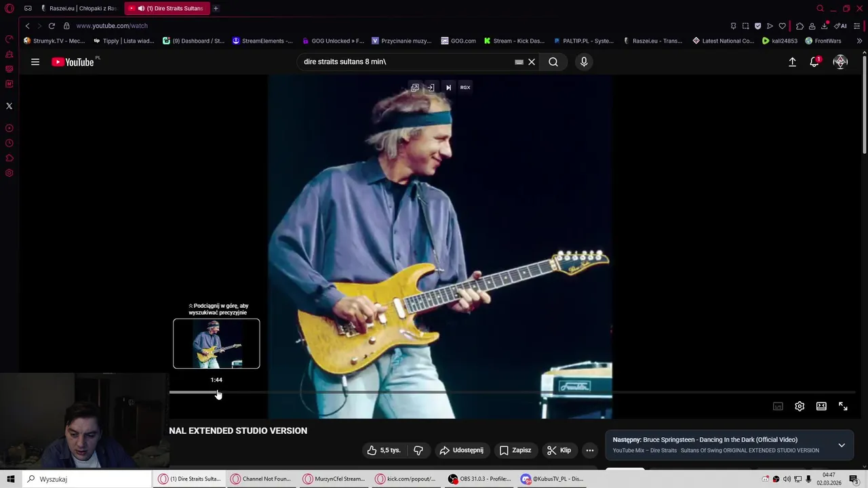This screenshot has height=488, width=868.
Task: Click the exit-arrow icon above player
Action: pos(431,87)
